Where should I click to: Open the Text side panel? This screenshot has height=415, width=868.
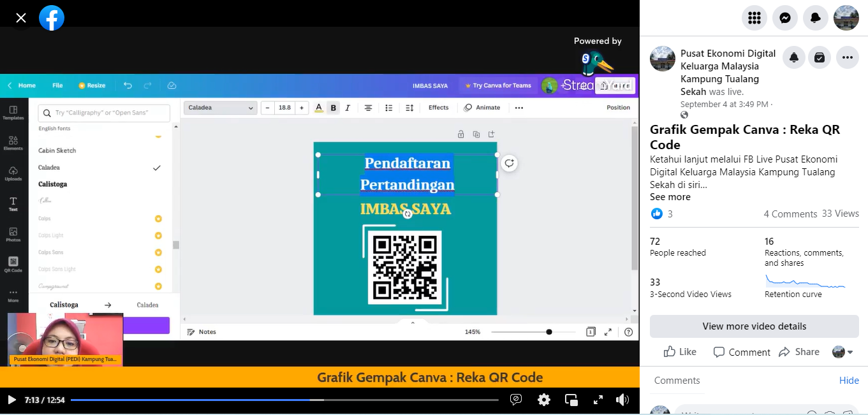(13, 204)
